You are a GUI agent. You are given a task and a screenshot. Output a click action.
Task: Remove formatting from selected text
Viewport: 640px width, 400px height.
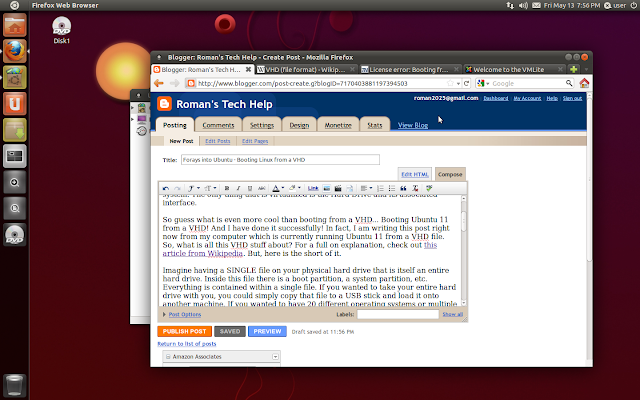415,188
